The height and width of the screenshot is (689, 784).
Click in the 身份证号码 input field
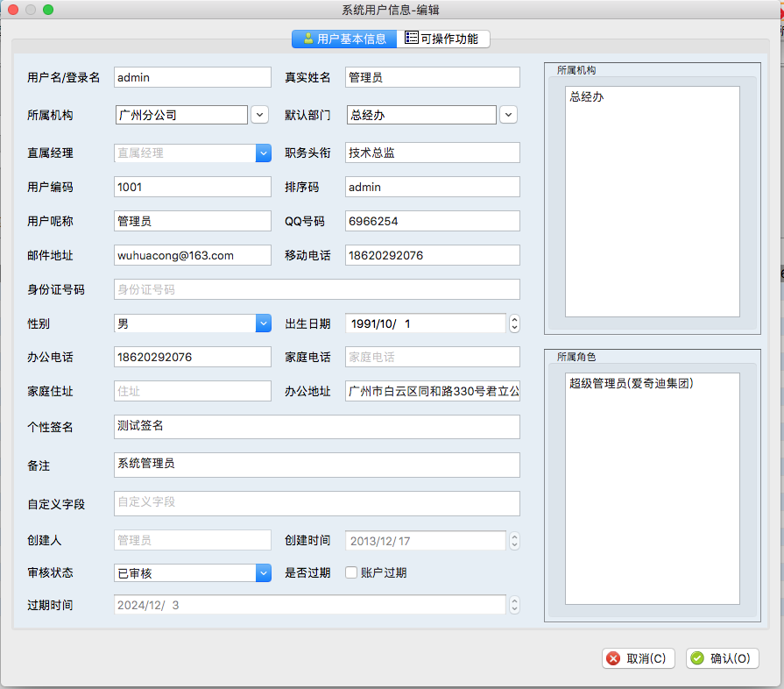316,289
